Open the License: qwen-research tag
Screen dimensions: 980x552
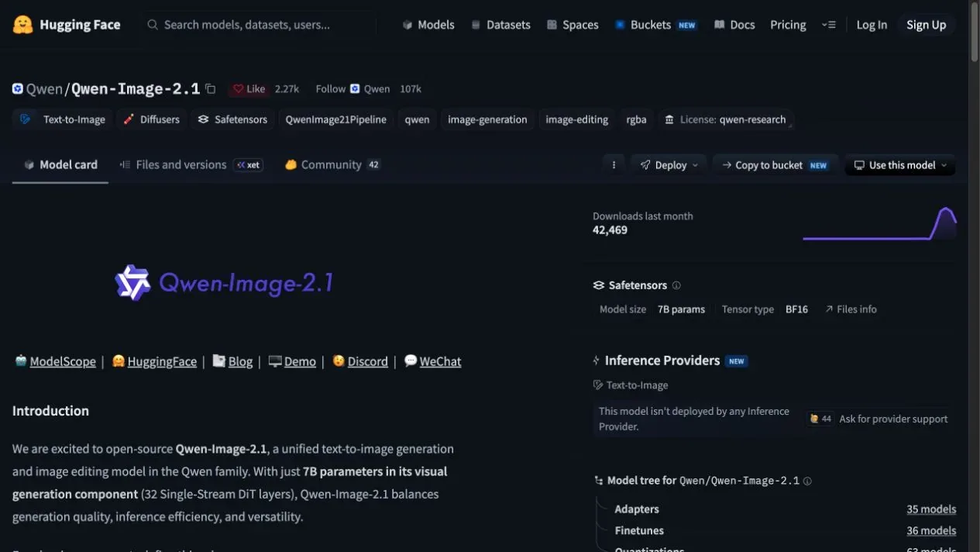click(726, 119)
